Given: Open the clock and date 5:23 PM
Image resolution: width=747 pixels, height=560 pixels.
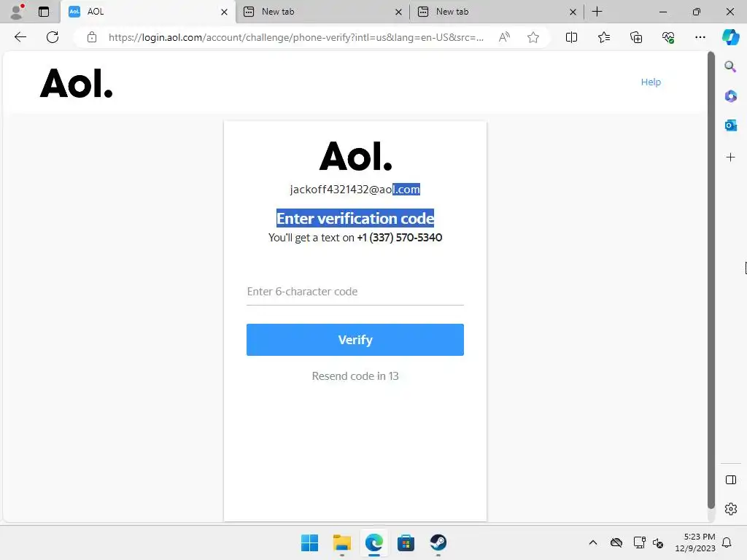Looking at the screenshot, I should pos(695,542).
